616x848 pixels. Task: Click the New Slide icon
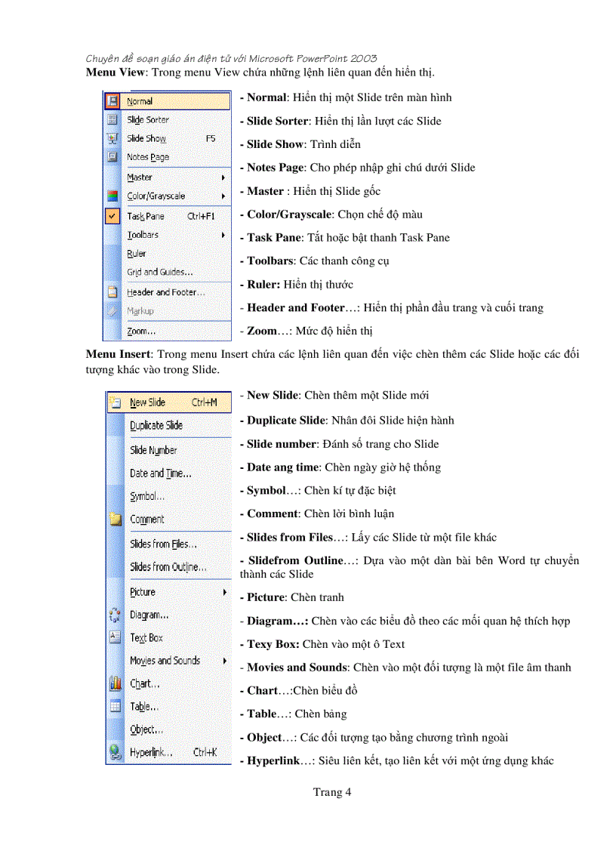114,402
